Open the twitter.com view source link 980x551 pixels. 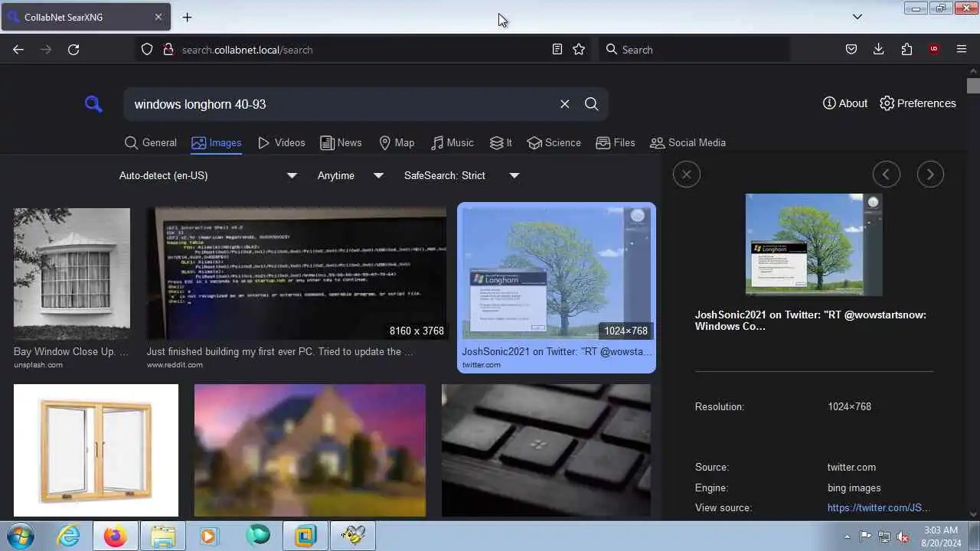click(879, 508)
